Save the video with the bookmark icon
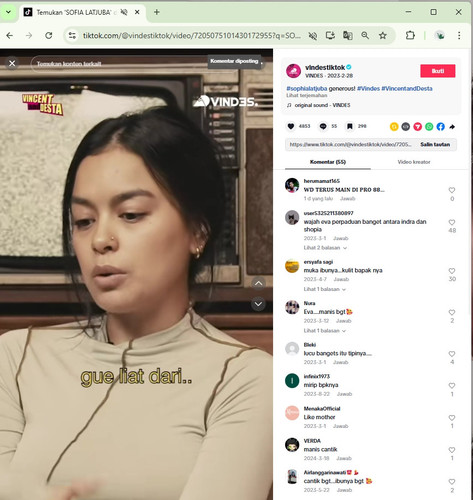Screen dimensions: 473x500 click(x=350, y=126)
